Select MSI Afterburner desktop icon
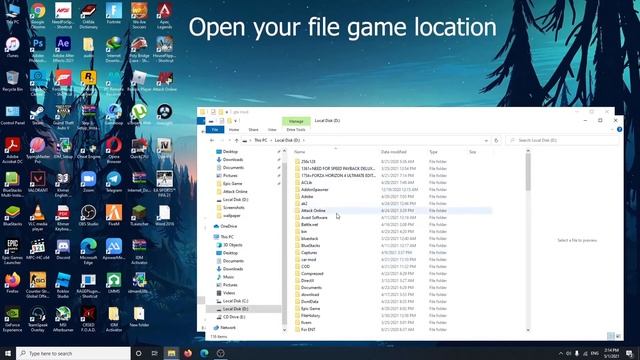Screen dimensions: 640x360 coord(63,319)
